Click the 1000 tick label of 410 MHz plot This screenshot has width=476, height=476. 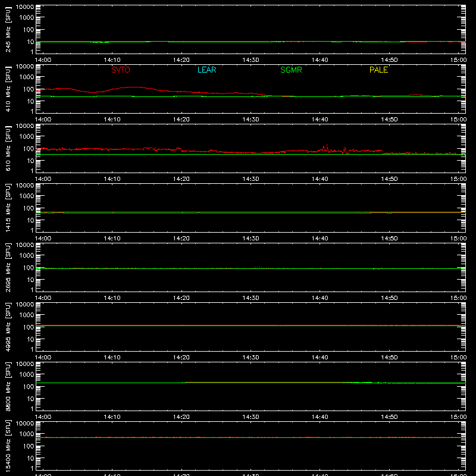point(27,77)
